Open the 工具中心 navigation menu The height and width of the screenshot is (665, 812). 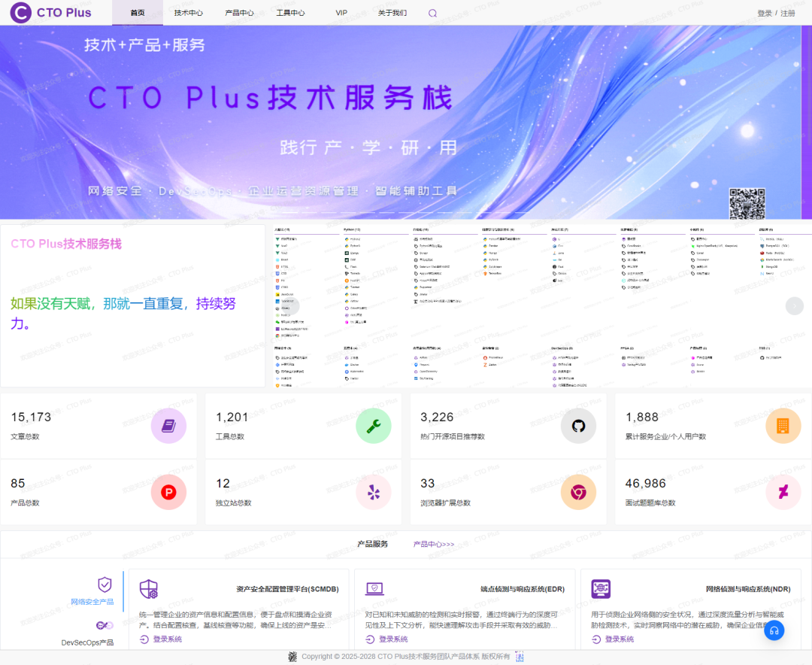290,13
